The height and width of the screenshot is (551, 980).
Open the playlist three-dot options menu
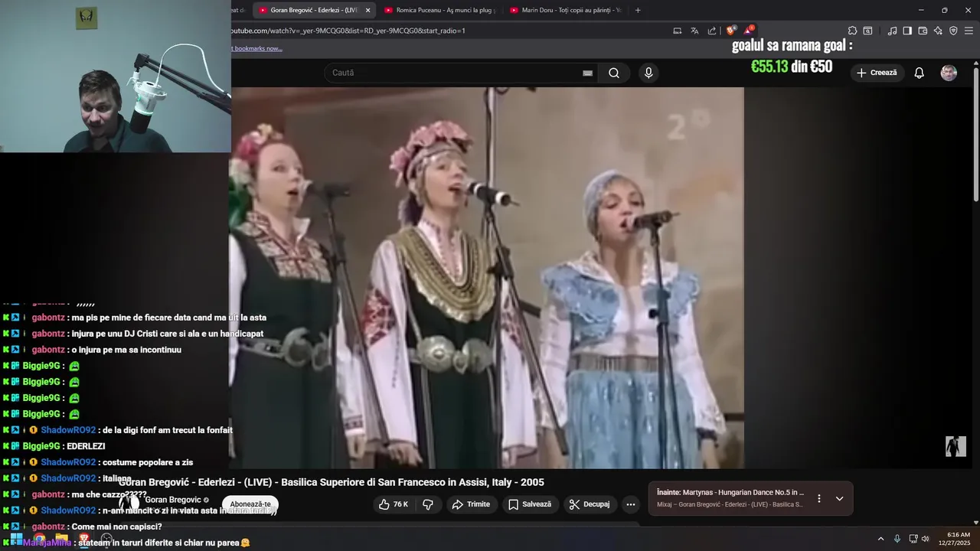[x=818, y=498]
